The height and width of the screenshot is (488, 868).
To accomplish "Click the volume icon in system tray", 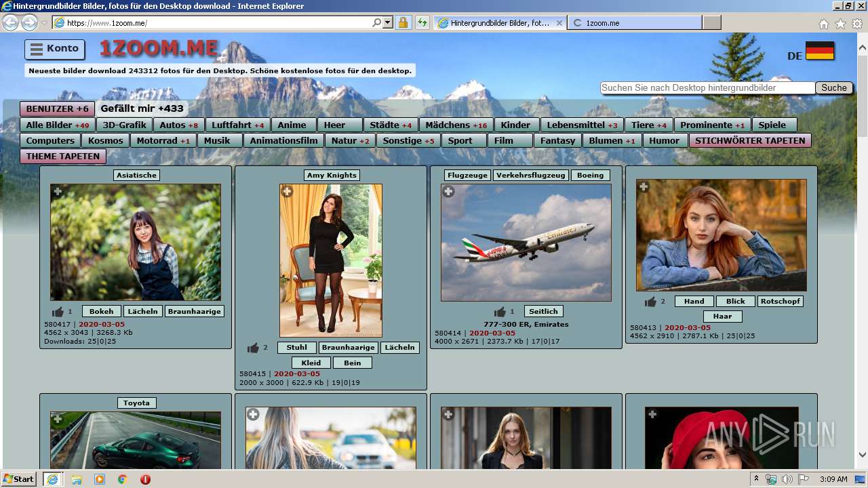I will pos(787,479).
